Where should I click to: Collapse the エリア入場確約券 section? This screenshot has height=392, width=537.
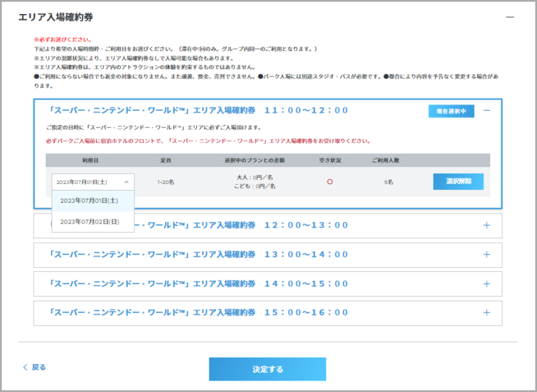[x=510, y=17]
